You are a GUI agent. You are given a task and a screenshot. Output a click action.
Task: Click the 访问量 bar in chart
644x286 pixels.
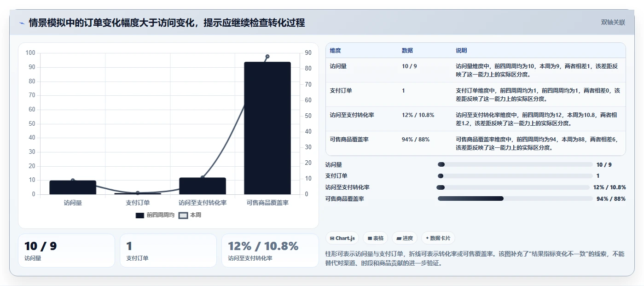coord(73,187)
